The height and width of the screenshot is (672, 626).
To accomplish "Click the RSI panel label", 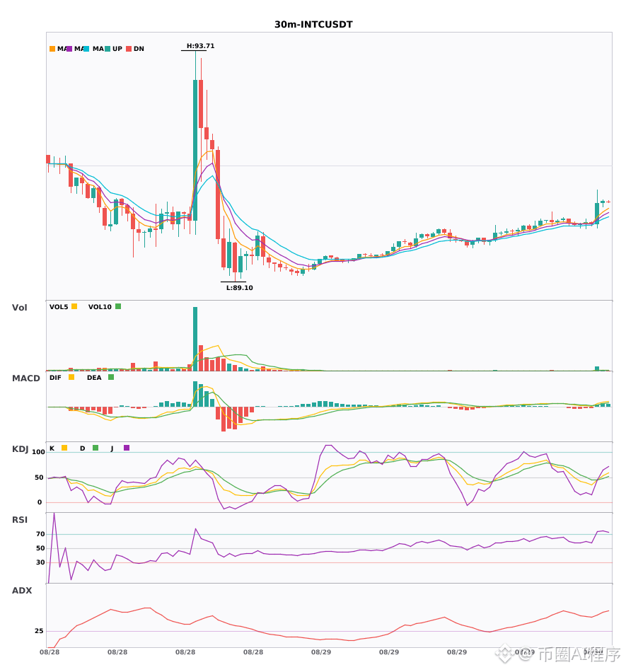I will [x=20, y=520].
